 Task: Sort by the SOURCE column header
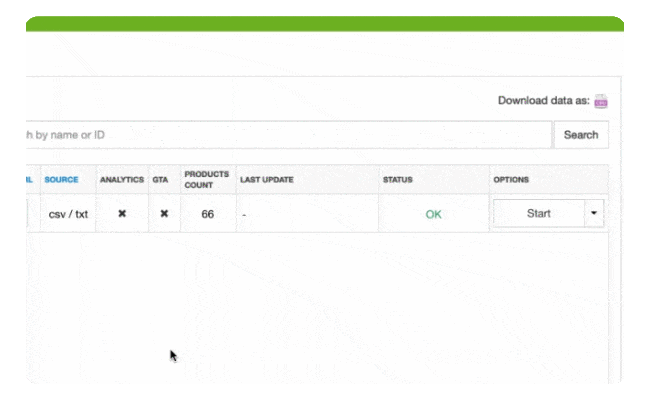(x=61, y=179)
